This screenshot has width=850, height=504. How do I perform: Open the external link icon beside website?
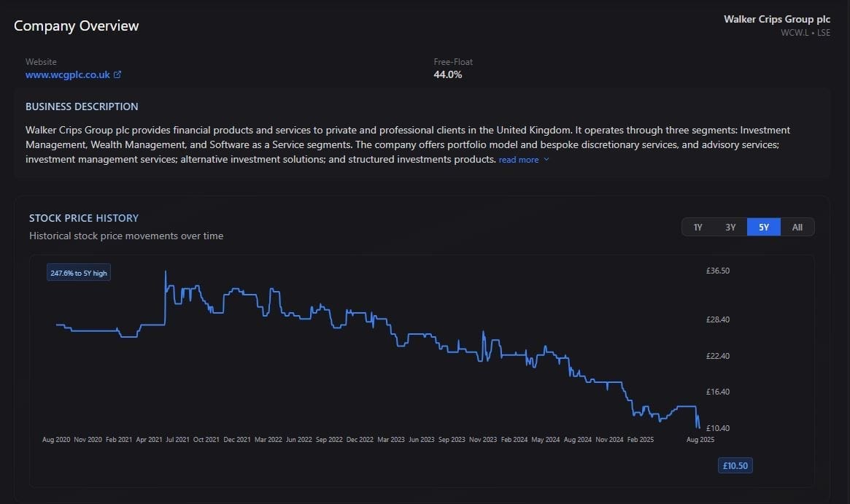tap(117, 75)
